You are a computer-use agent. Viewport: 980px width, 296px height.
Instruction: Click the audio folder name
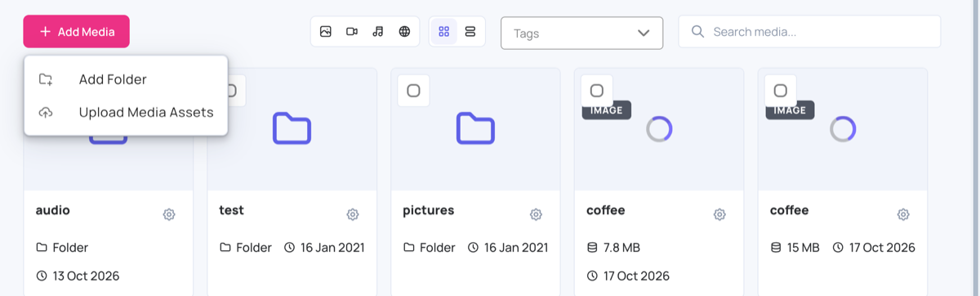tap(53, 210)
